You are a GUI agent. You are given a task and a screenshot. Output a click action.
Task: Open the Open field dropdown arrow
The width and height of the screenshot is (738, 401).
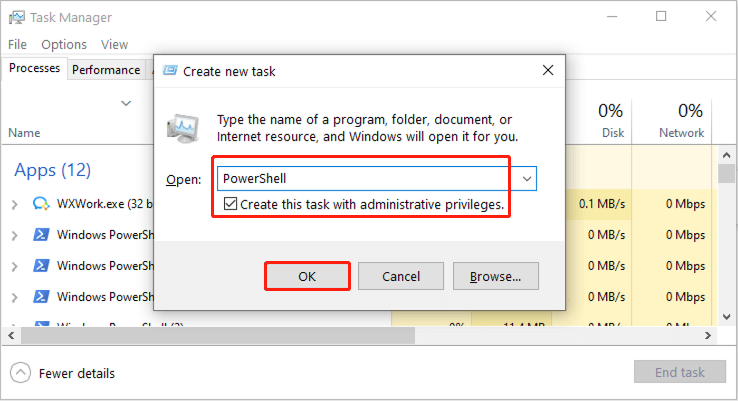(527, 179)
